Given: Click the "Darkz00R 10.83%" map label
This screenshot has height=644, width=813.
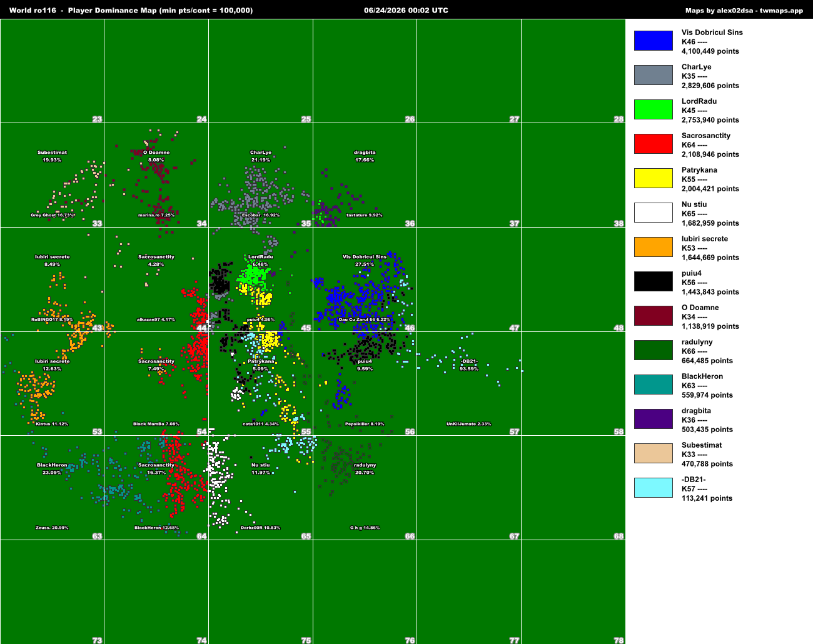Looking at the screenshot, I should pos(261,528).
